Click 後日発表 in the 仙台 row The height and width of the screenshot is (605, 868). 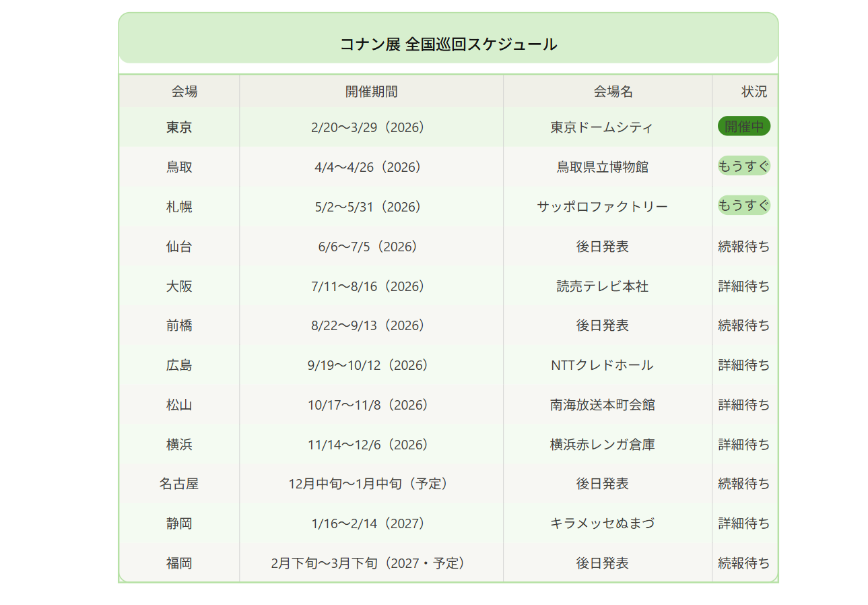click(602, 247)
